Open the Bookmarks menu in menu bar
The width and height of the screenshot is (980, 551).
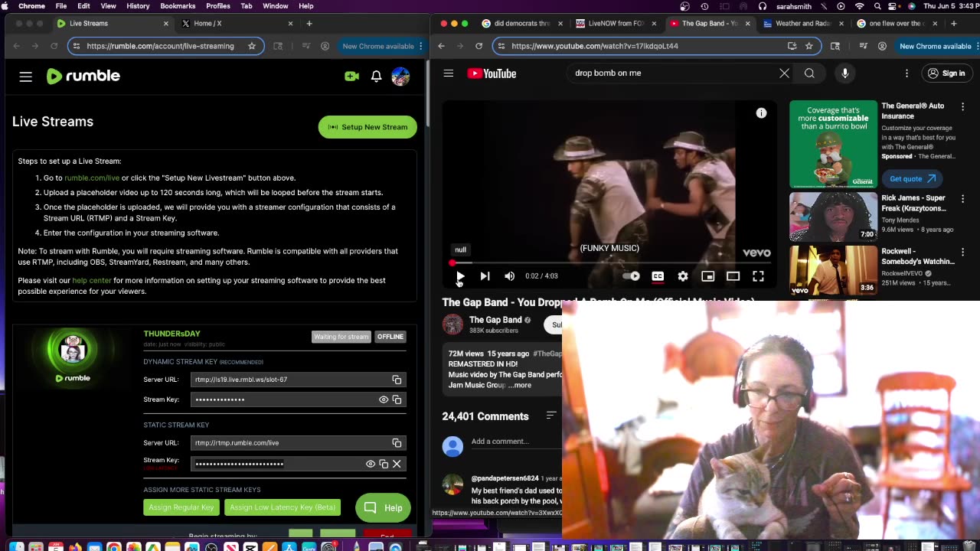point(178,6)
